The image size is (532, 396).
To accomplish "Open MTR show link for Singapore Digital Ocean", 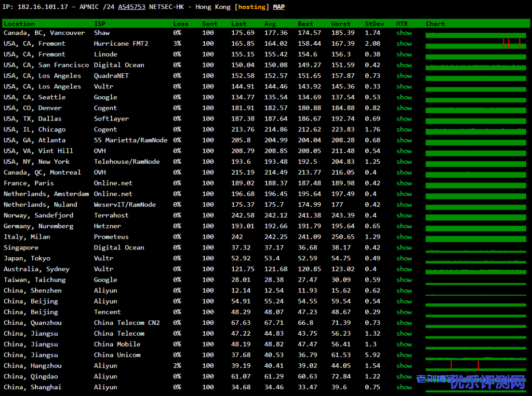I will tap(404, 247).
